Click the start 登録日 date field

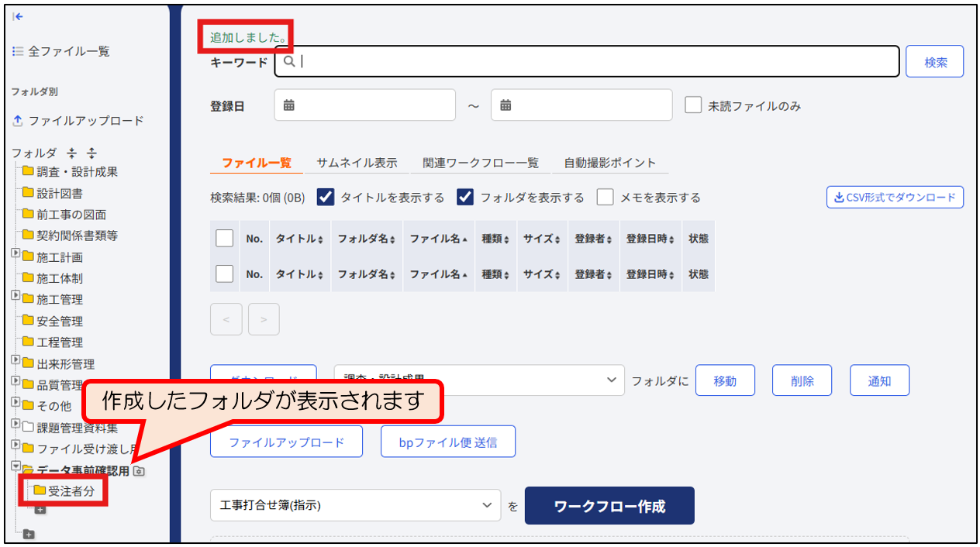364,105
